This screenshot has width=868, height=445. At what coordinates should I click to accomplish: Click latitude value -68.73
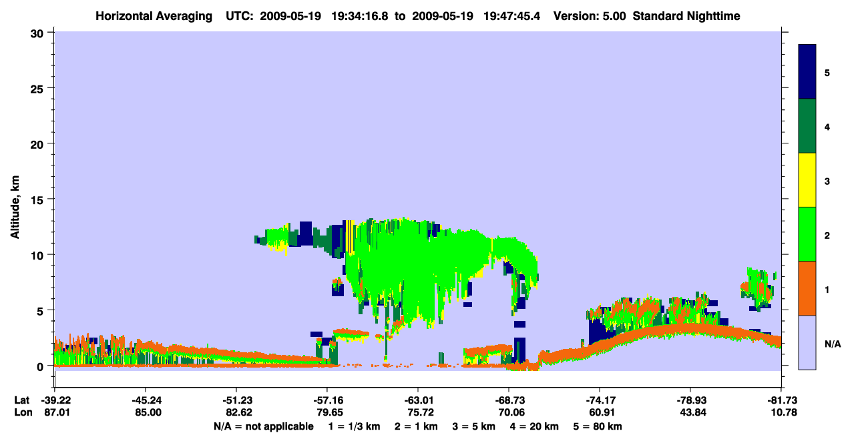pyautogui.click(x=509, y=400)
